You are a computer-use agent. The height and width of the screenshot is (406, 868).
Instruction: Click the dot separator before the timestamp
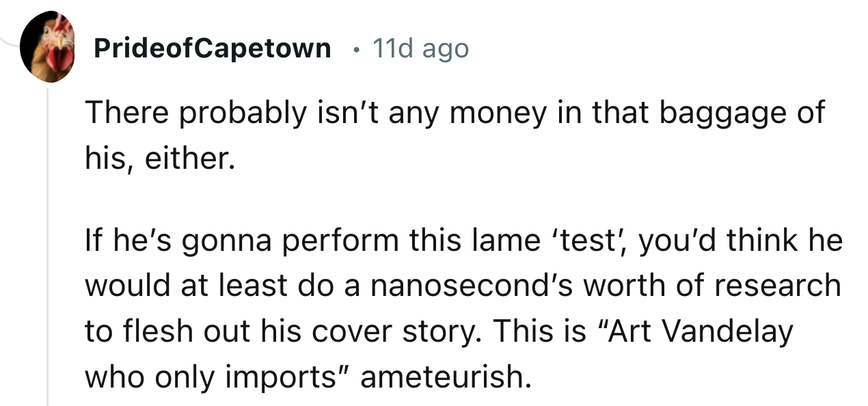(x=351, y=49)
